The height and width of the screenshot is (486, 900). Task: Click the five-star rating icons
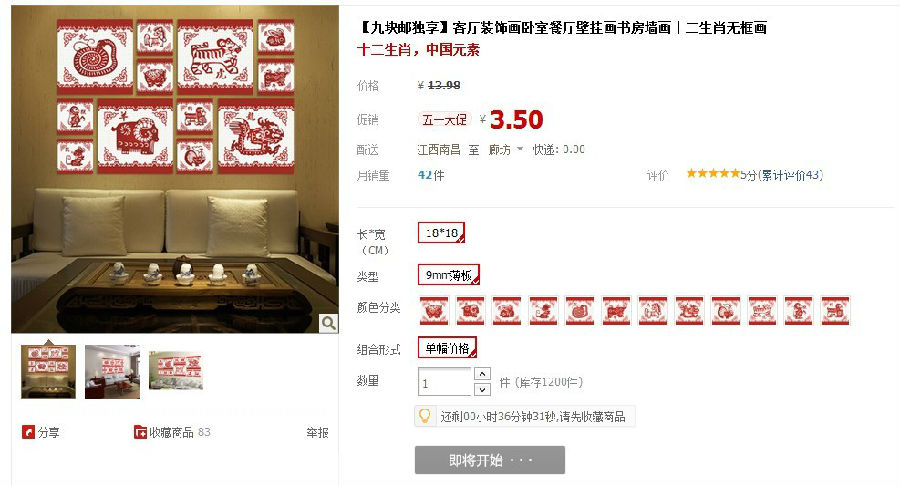713,173
